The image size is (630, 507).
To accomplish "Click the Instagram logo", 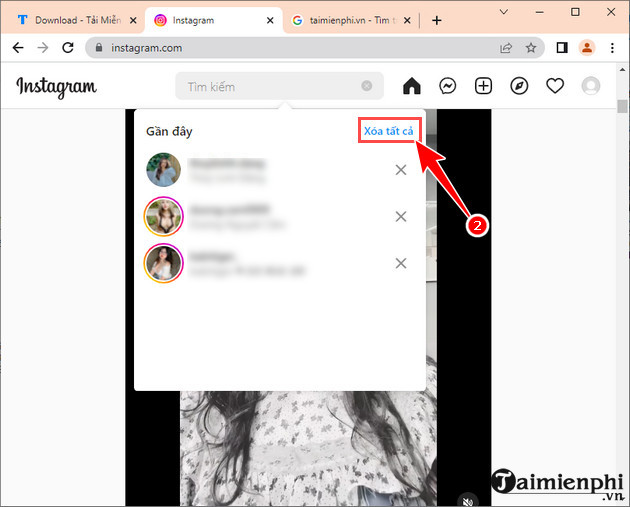I will click(x=56, y=87).
